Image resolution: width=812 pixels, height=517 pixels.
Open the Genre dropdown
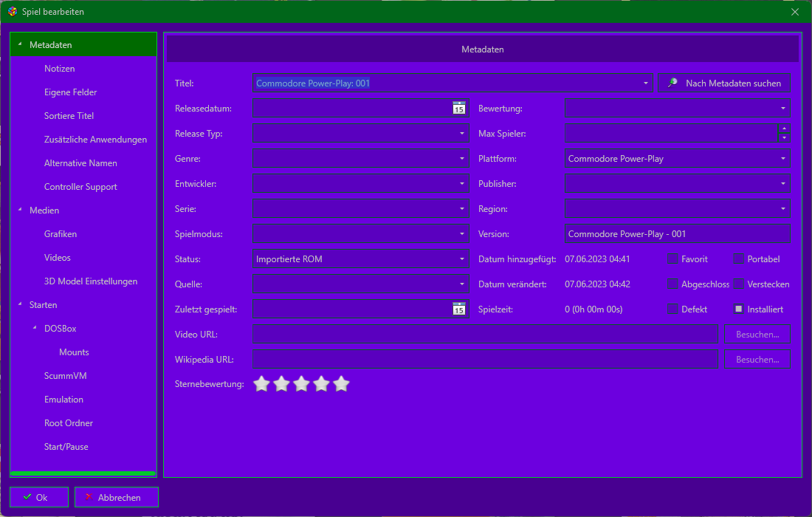click(x=462, y=159)
